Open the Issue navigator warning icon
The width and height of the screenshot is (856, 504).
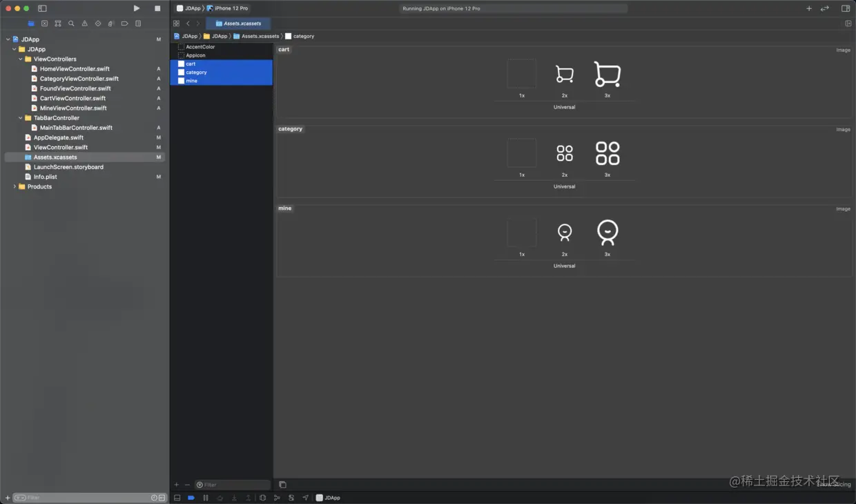84,23
